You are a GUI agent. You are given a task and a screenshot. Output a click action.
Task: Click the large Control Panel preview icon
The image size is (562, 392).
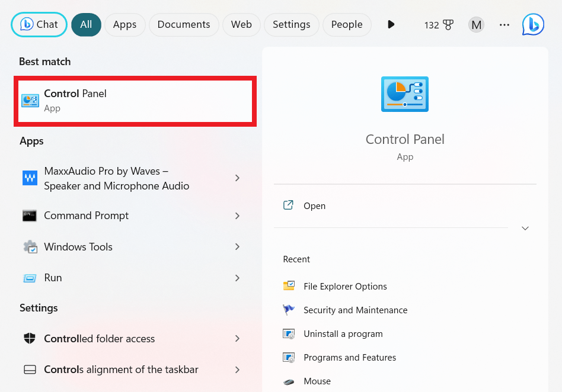405,94
